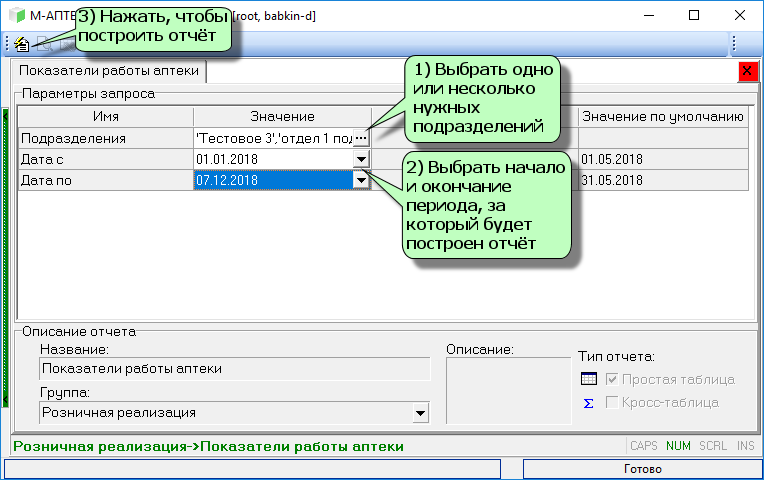This screenshot has width=764, height=480.
Task: Click the highlighted Дата по value 07.12.2018
Action: tap(273, 180)
